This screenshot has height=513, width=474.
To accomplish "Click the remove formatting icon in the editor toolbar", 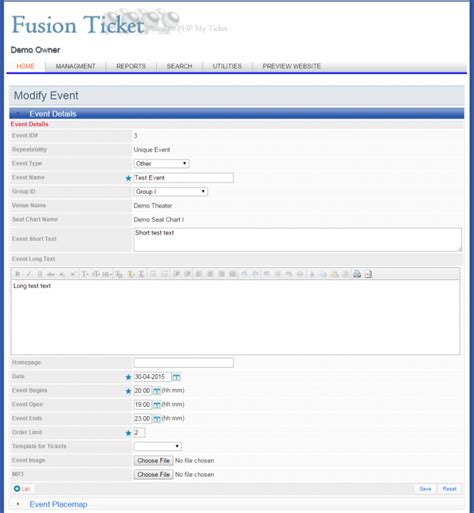I will coord(142,274).
